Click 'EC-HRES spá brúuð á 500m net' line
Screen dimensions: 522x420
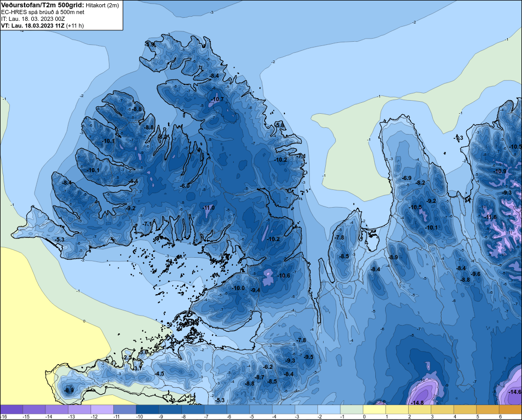(43, 12)
